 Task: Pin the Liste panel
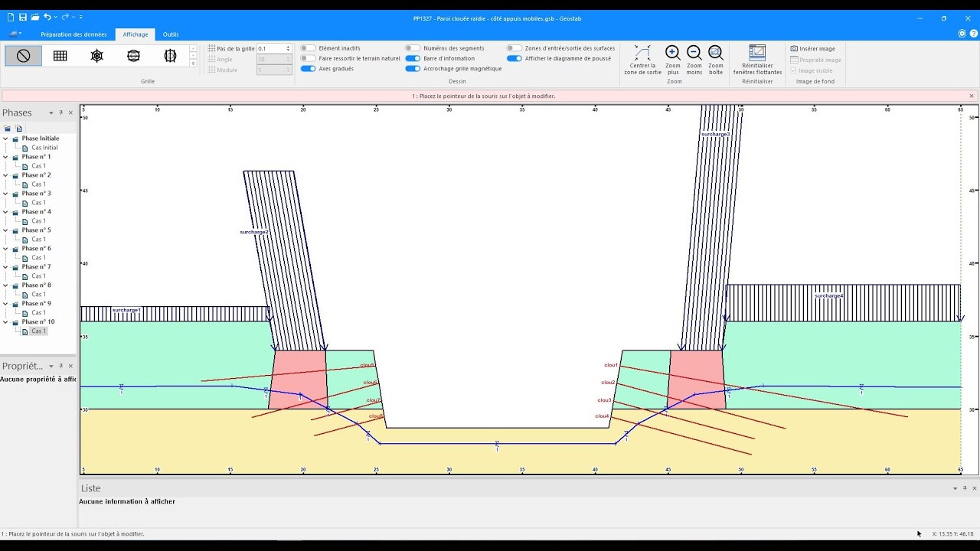[965, 488]
